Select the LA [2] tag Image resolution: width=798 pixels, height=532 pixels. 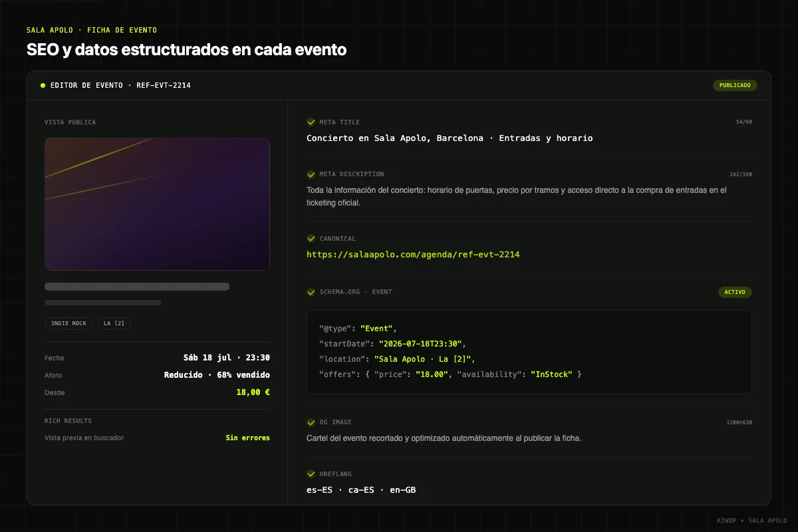pos(114,323)
